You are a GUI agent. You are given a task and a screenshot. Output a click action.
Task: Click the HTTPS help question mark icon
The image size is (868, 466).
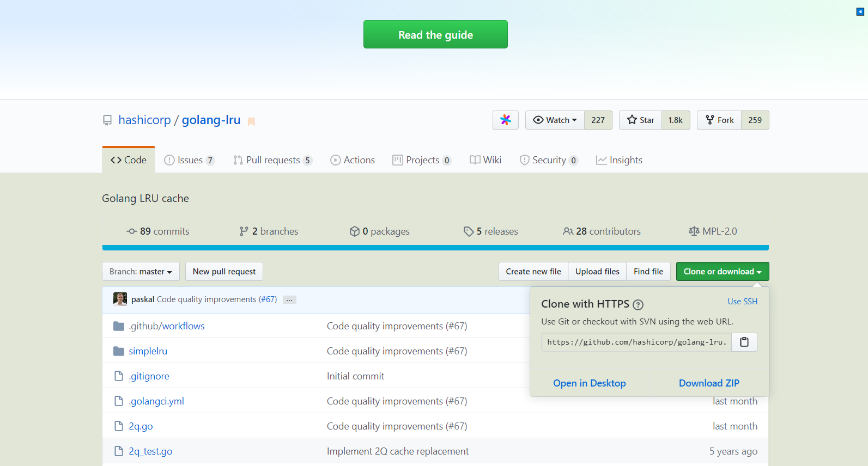point(638,305)
